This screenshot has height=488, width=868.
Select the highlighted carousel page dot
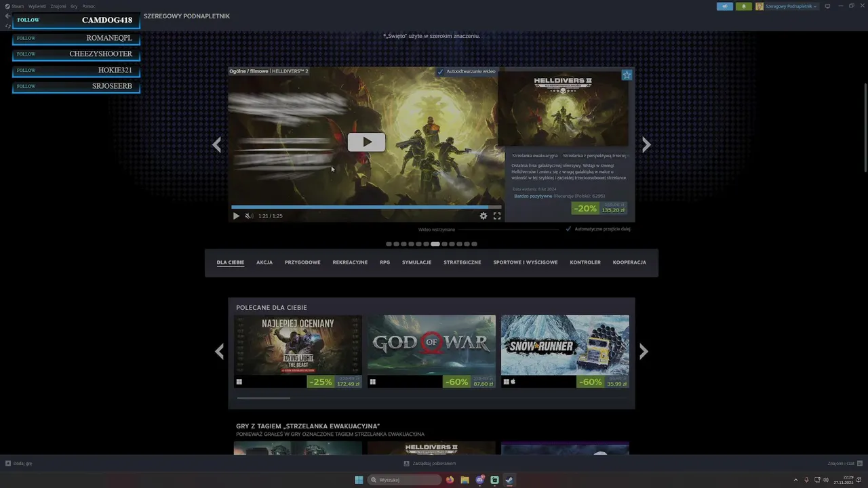tap(435, 244)
